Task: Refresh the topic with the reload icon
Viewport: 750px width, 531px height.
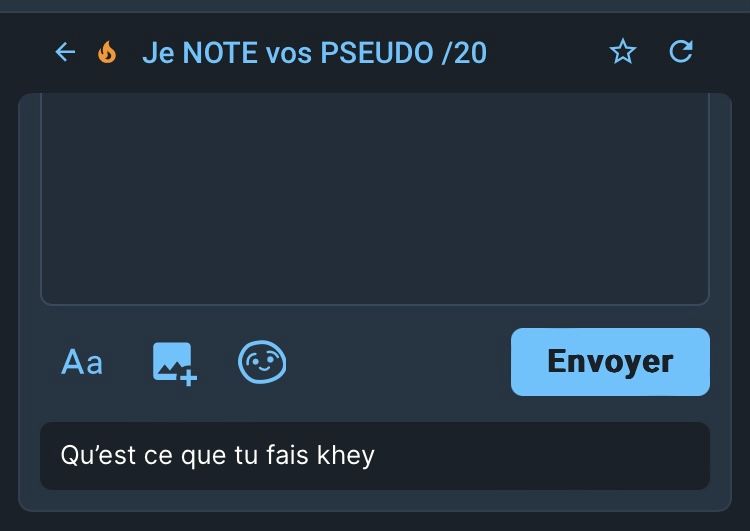Action: (x=681, y=52)
